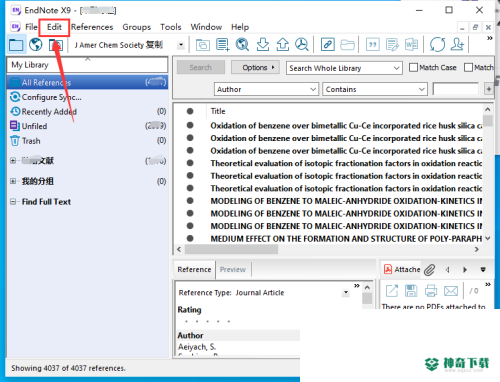
Task: Select All References group
Action: click(x=87, y=82)
